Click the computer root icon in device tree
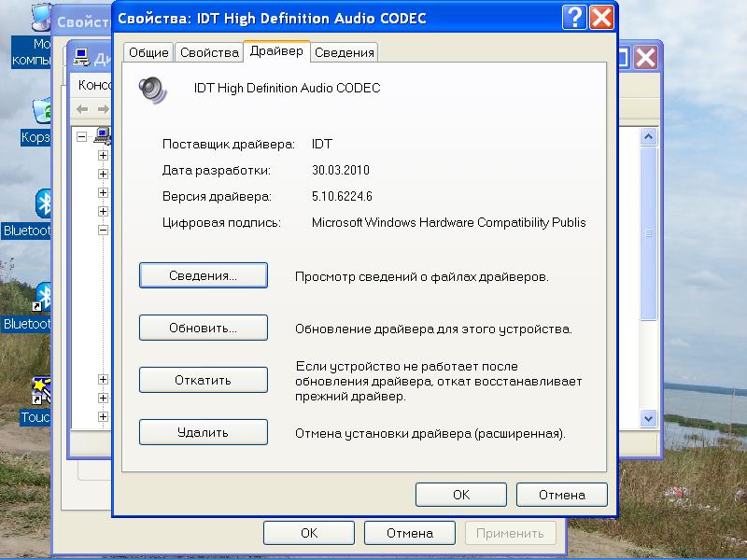Viewport: 747px width, 560px height. (x=102, y=136)
